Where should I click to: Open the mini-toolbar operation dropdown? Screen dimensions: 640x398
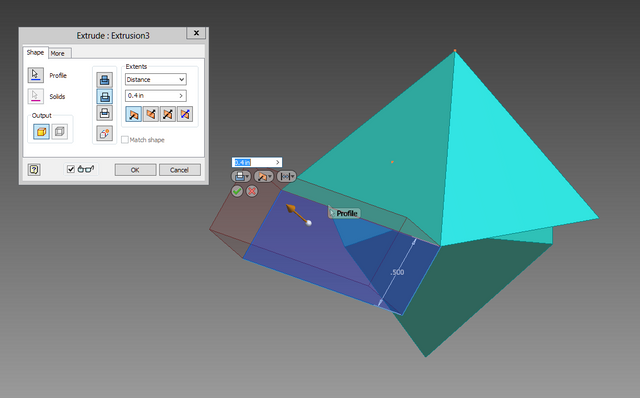point(241,176)
